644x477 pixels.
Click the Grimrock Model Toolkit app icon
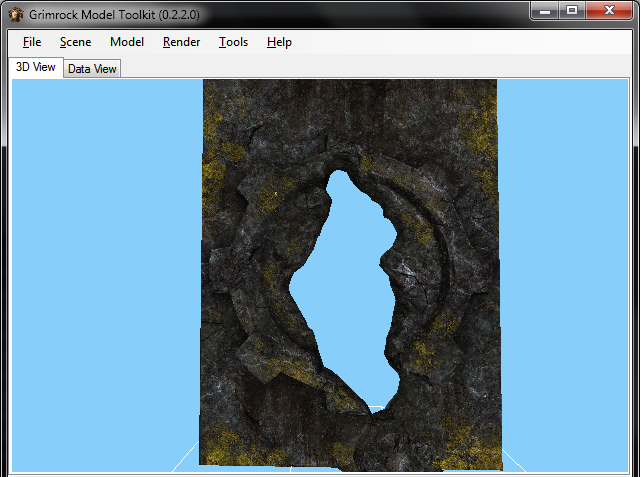(x=16, y=14)
